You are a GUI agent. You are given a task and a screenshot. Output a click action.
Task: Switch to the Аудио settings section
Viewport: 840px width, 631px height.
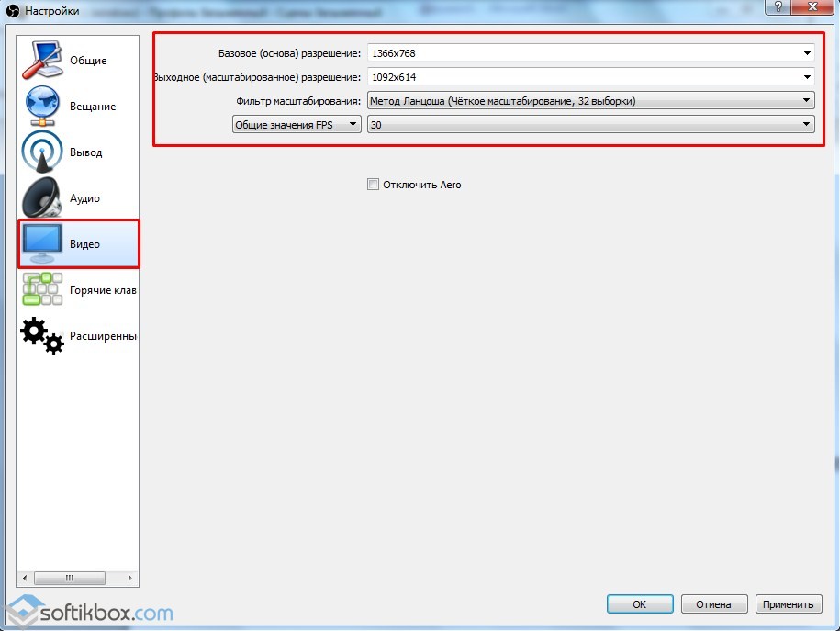[x=84, y=198]
